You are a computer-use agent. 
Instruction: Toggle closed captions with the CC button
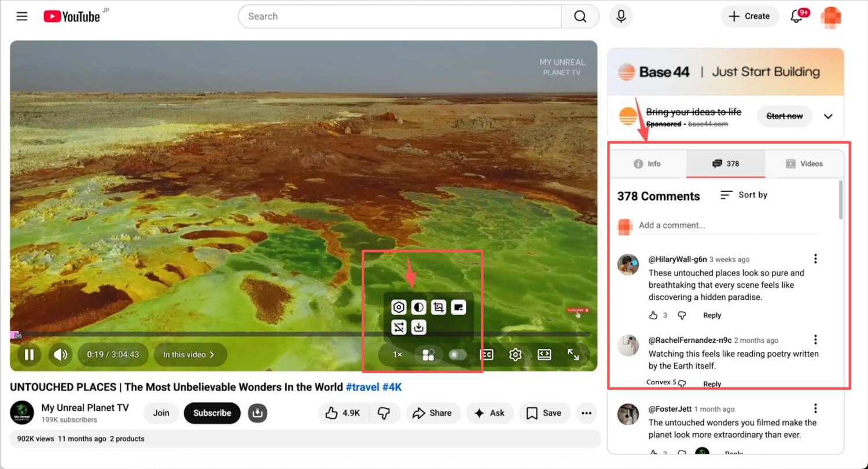(x=487, y=355)
